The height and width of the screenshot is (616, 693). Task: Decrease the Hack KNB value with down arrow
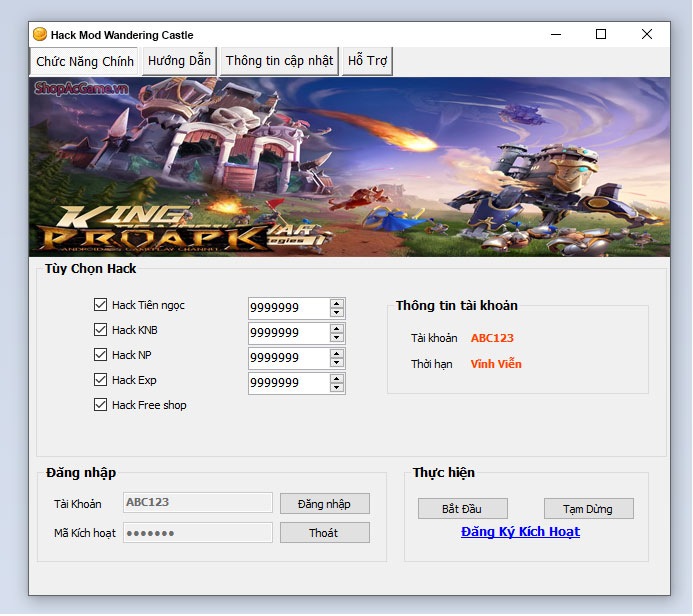point(337,338)
